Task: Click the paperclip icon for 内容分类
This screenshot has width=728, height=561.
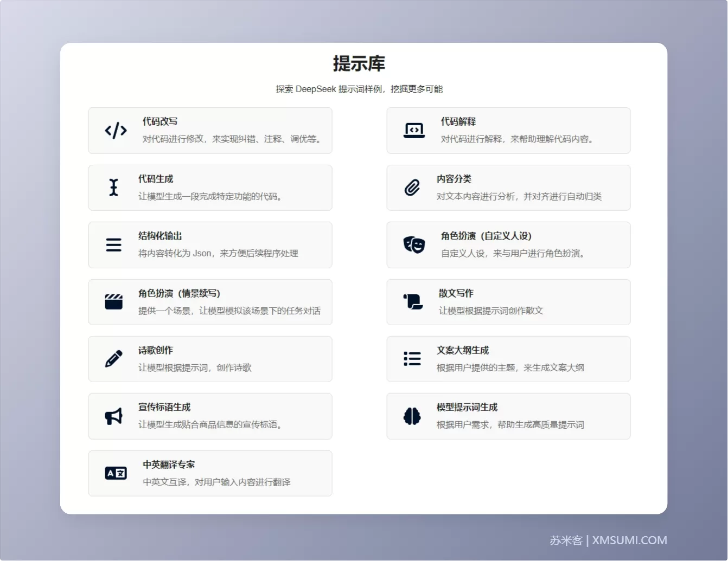Action: pyautogui.click(x=412, y=188)
